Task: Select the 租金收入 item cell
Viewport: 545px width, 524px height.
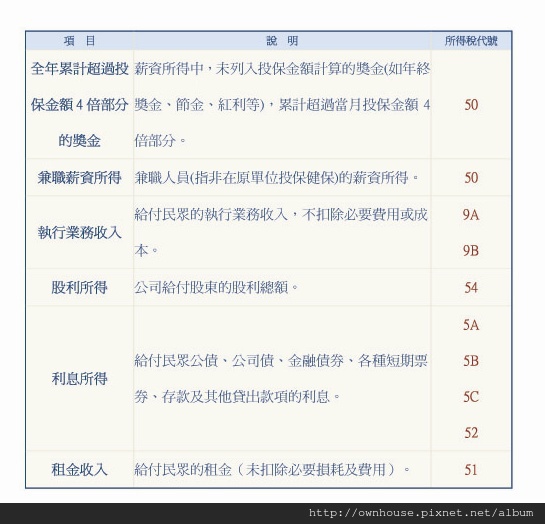Action: point(80,469)
